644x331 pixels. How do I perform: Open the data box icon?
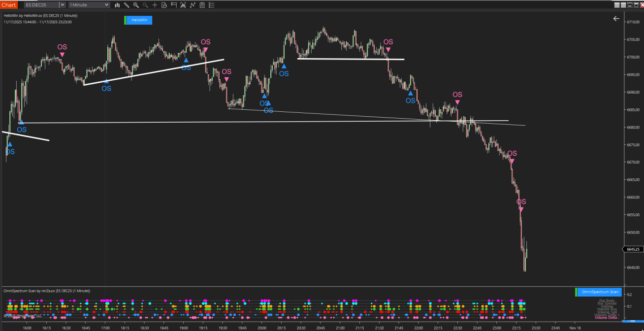(164, 5)
